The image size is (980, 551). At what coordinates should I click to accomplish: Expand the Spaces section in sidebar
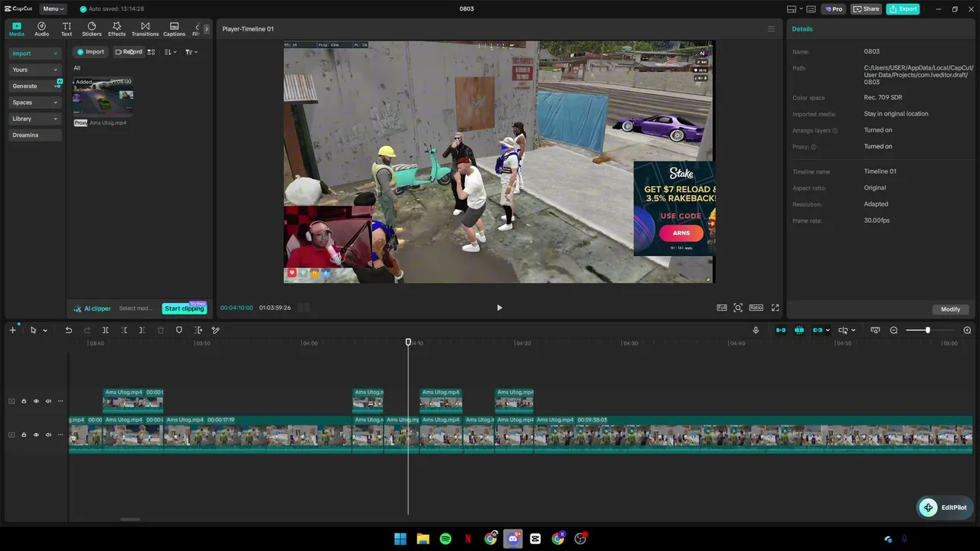tap(34, 103)
